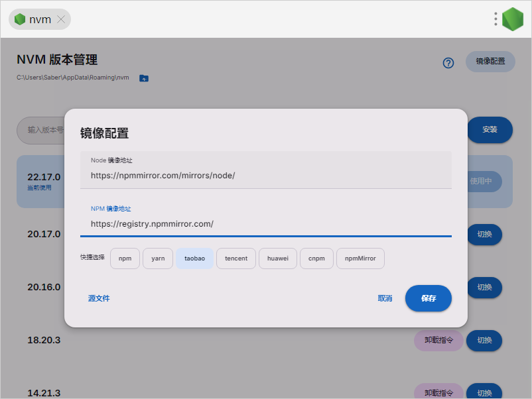Click the 当前使用 label under 22.17.0
This screenshot has width=532, height=399.
[39, 188]
